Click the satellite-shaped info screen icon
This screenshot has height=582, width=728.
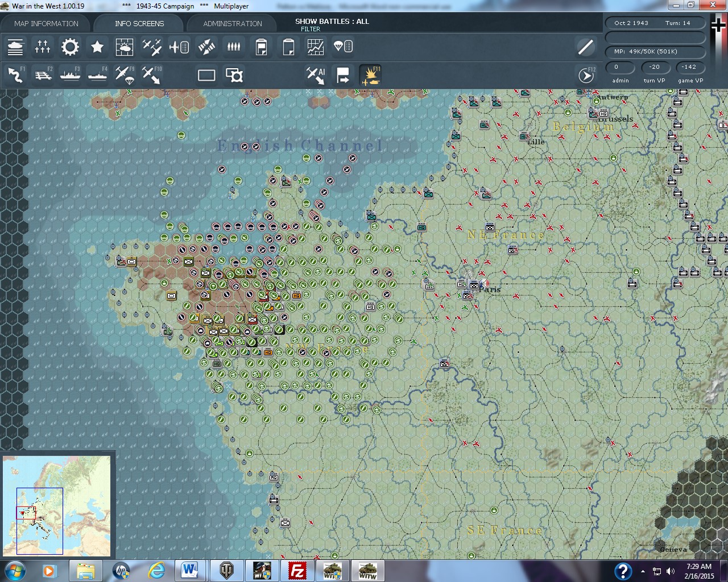click(x=206, y=47)
